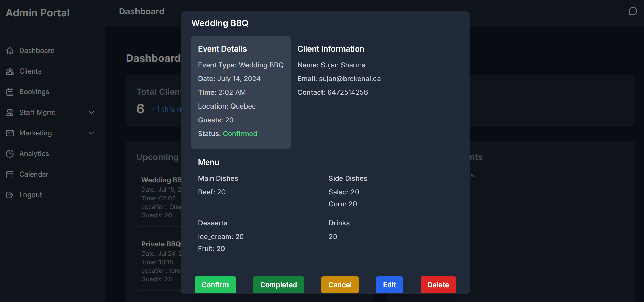
Task: Open the chat bubble icon in header
Action: click(633, 12)
